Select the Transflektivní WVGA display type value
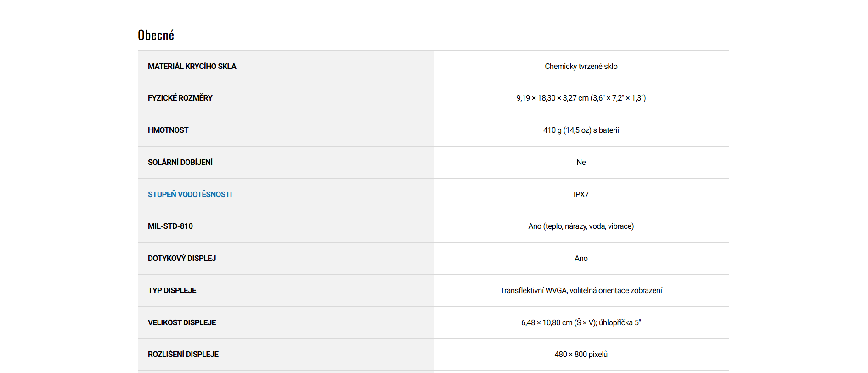Image resolution: width=868 pixels, height=373 pixels. click(581, 290)
